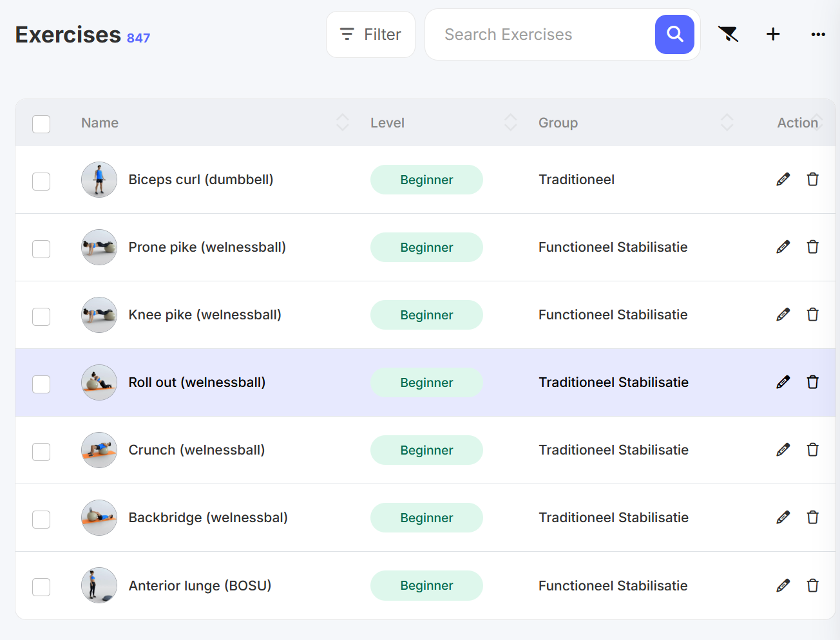Screen dimensions: 840x640
Task: Delete the Crunch (welnessball) exercise
Action: [813, 450]
